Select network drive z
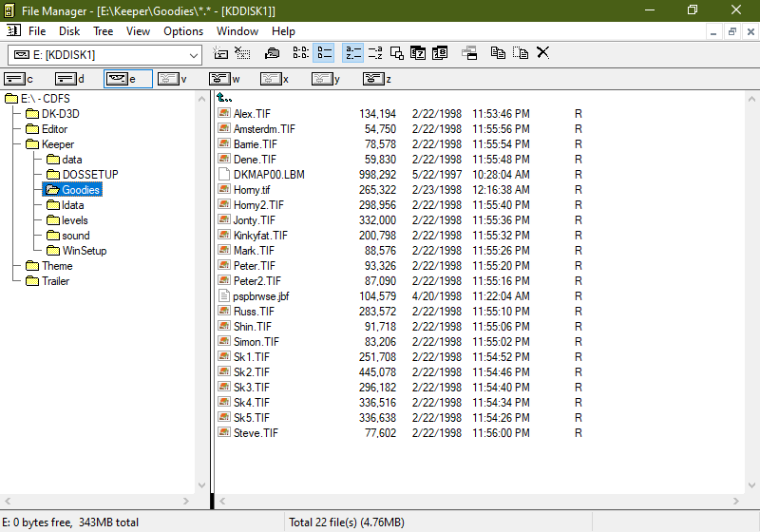Screen dimensions: 760x532 pos(377,79)
